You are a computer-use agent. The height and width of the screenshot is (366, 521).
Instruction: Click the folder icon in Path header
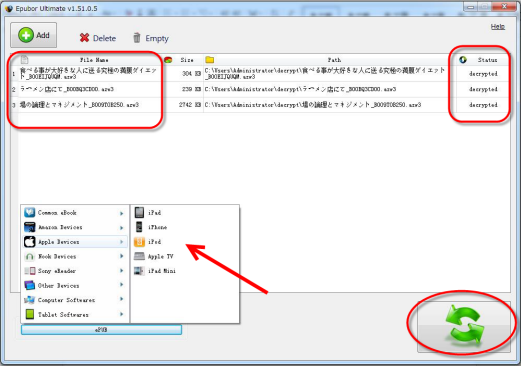point(210,60)
